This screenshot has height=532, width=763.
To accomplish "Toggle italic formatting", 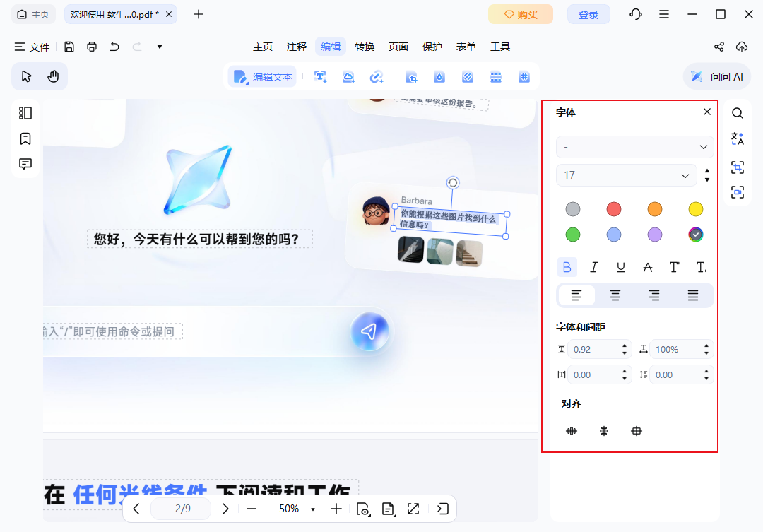I will [593, 267].
